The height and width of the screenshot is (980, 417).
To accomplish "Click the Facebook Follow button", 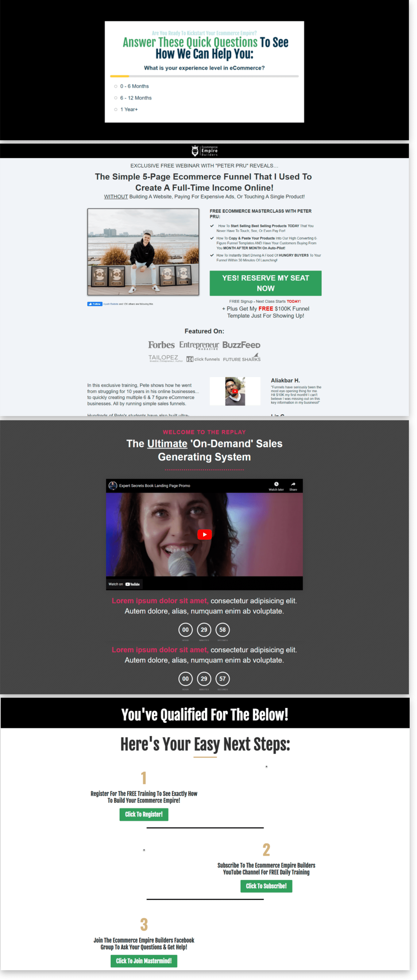I will pos(95,304).
